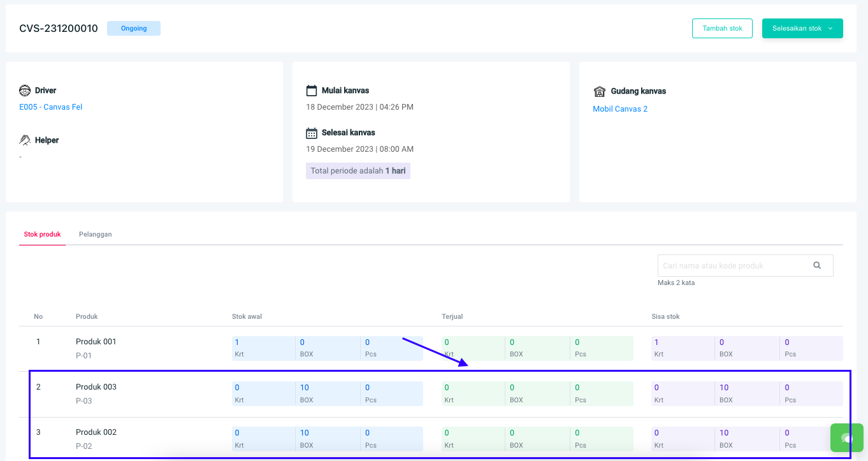
Task: Click the Gudang kanvas warehouse icon
Action: [x=599, y=91]
